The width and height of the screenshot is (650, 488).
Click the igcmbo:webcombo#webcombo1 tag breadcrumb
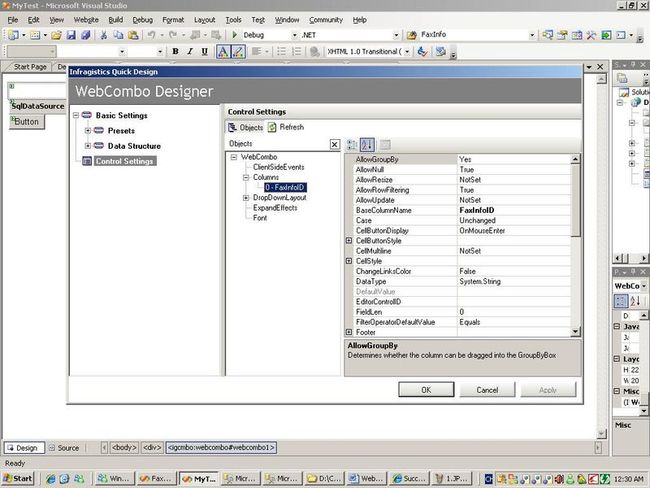point(221,448)
